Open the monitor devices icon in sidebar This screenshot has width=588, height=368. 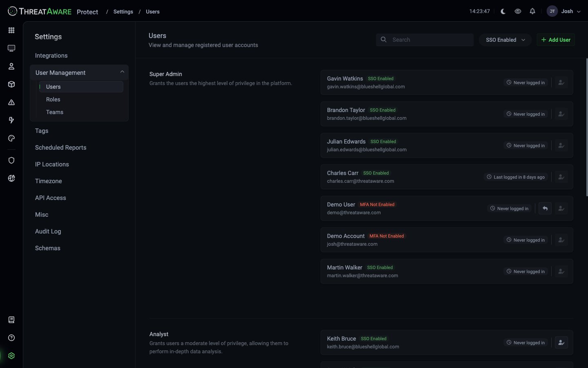pos(11,48)
